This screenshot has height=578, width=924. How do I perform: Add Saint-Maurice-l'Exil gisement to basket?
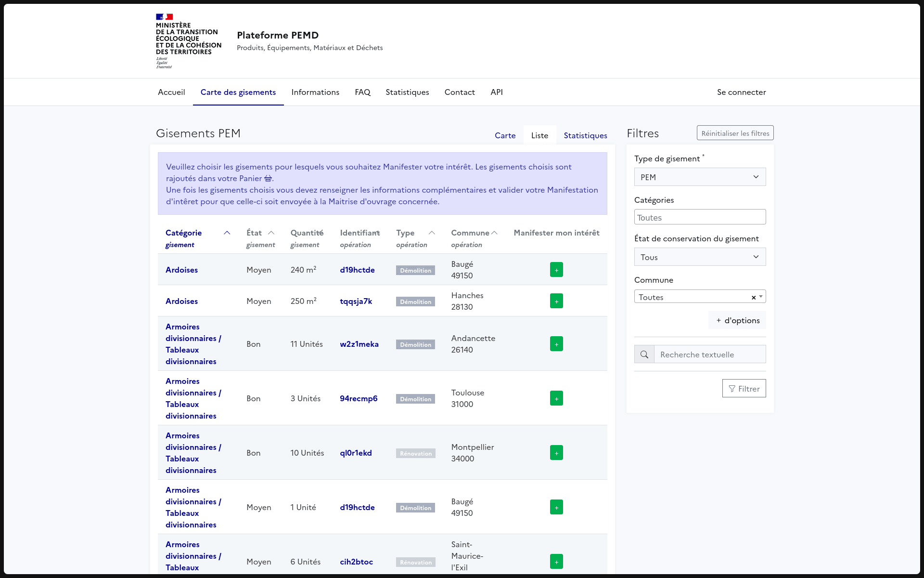coord(556,562)
